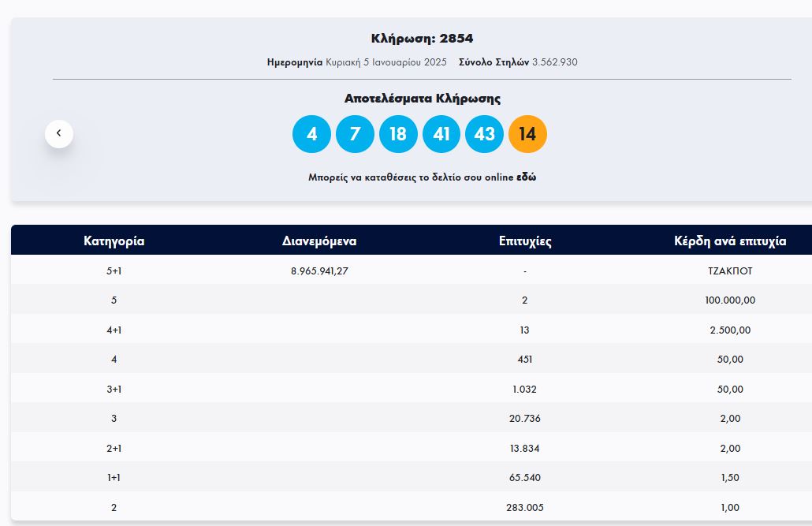Screen dimensions: 812x526
Task: Click the 'ΤΖΑΚΠΟΤ' winnings cell
Action: point(730,270)
